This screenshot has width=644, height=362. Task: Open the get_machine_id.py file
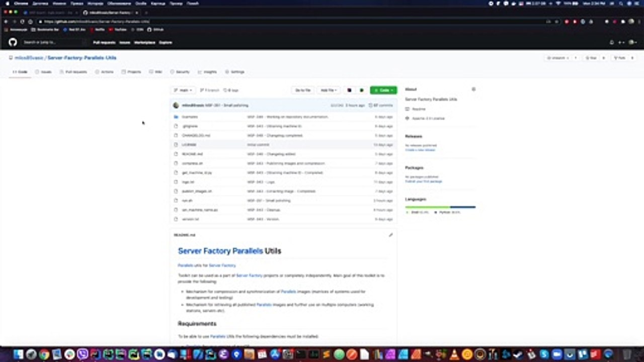point(197,172)
